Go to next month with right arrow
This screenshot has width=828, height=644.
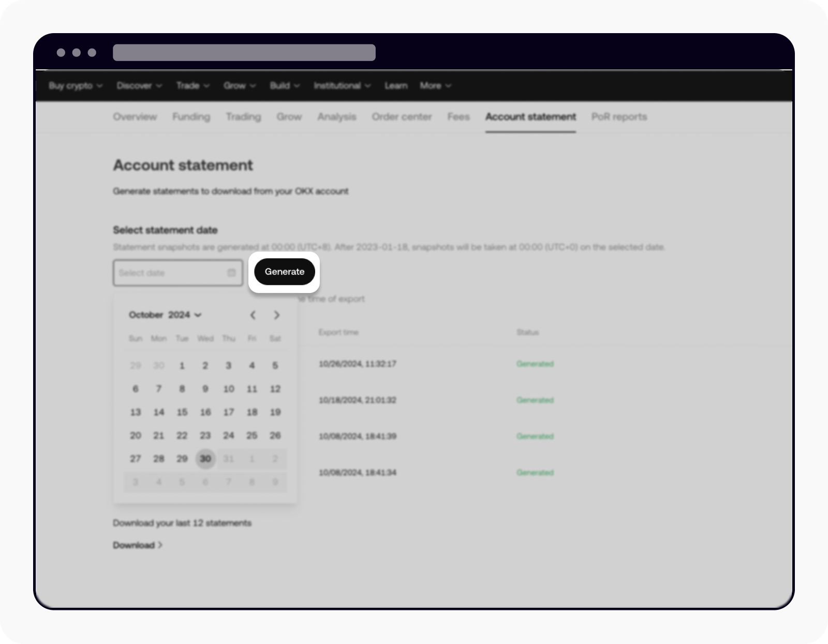(276, 315)
